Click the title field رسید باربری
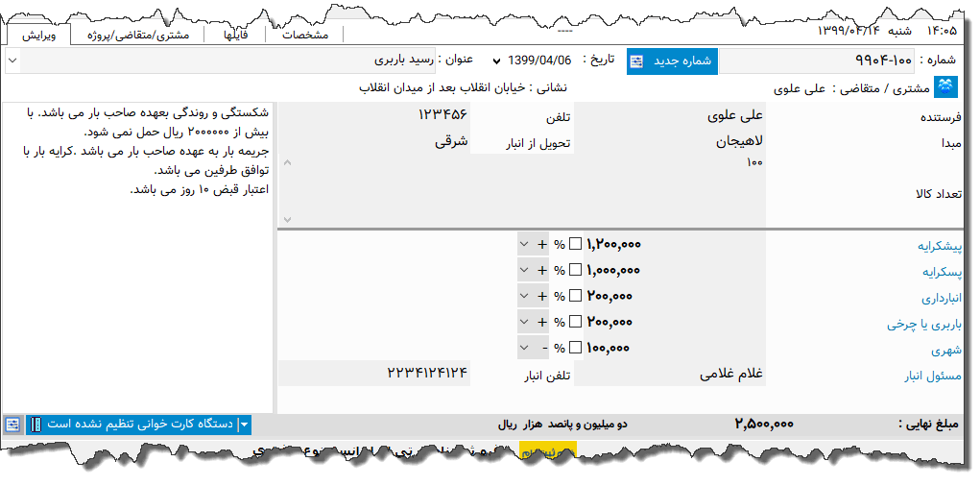The image size is (980, 486). [x=229, y=61]
